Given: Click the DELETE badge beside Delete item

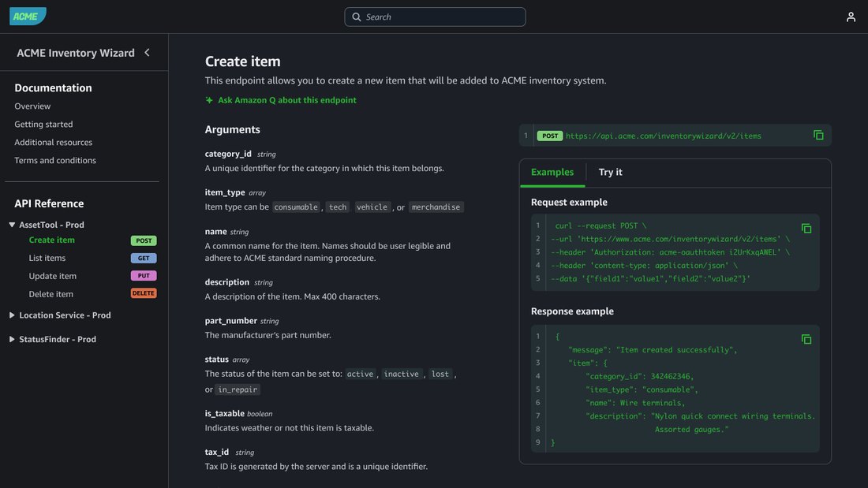Looking at the screenshot, I should pyautogui.click(x=144, y=293).
